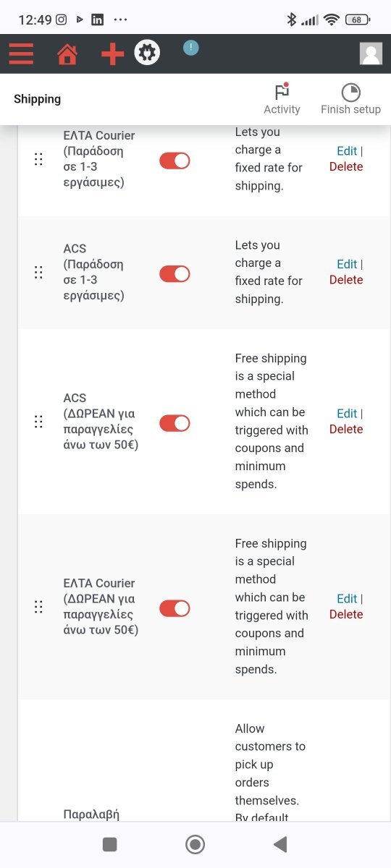Delete the ACS fixed rate shipping method
The height and width of the screenshot is (868, 391).
[346, 280]
